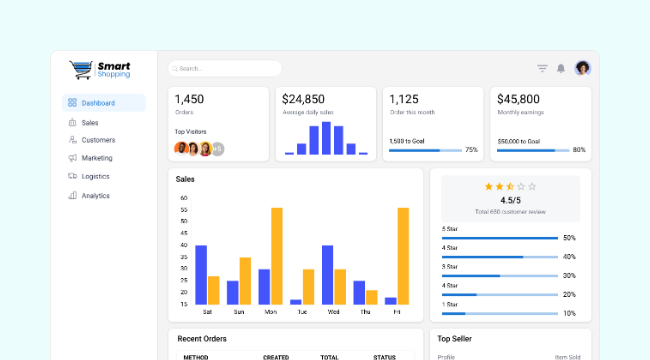This screenshot has width=650, height=360.
Task: Click the 1 Star 10% rating bar
Action: pyautogui.click(x=500, y=314)
